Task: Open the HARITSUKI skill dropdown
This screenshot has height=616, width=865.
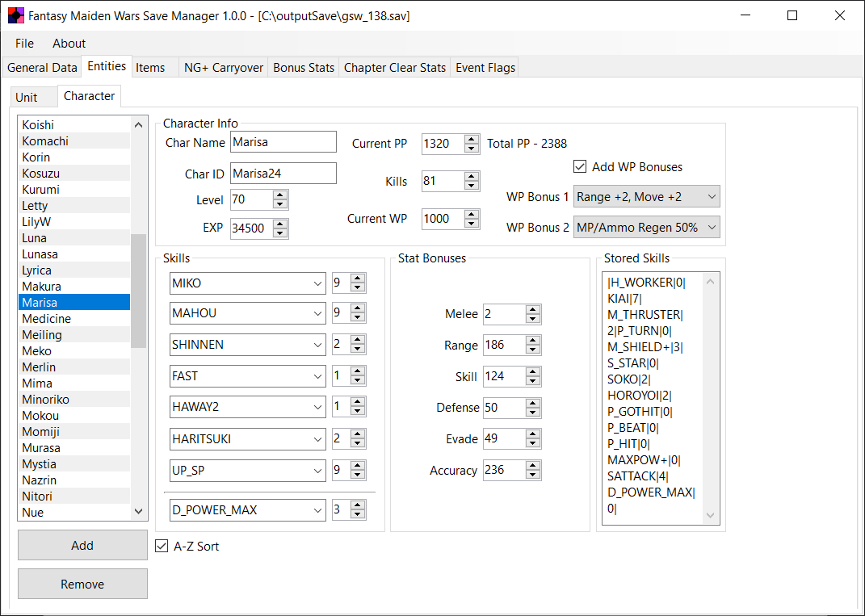Action: click(x=248, y=439)
